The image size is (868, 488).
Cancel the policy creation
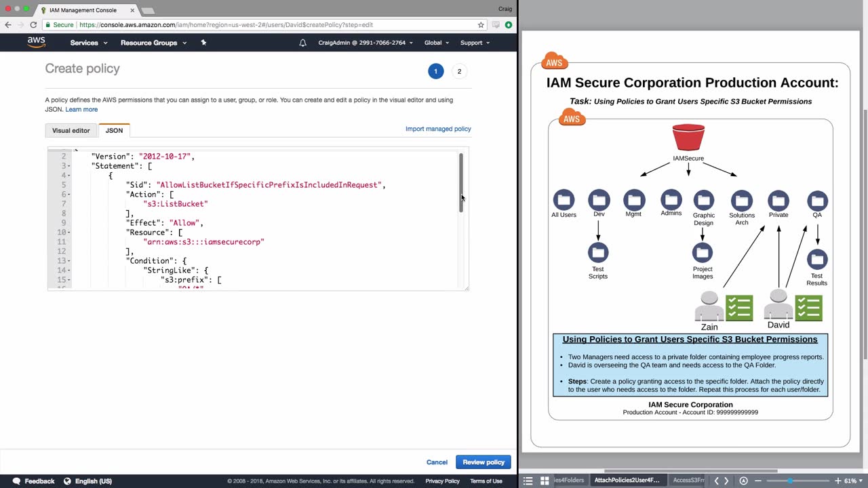437,462
